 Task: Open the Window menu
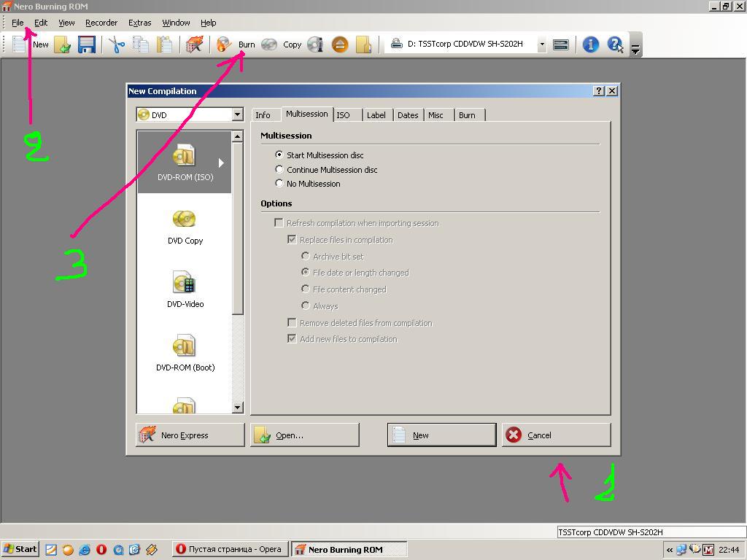[x=176, y=23]
